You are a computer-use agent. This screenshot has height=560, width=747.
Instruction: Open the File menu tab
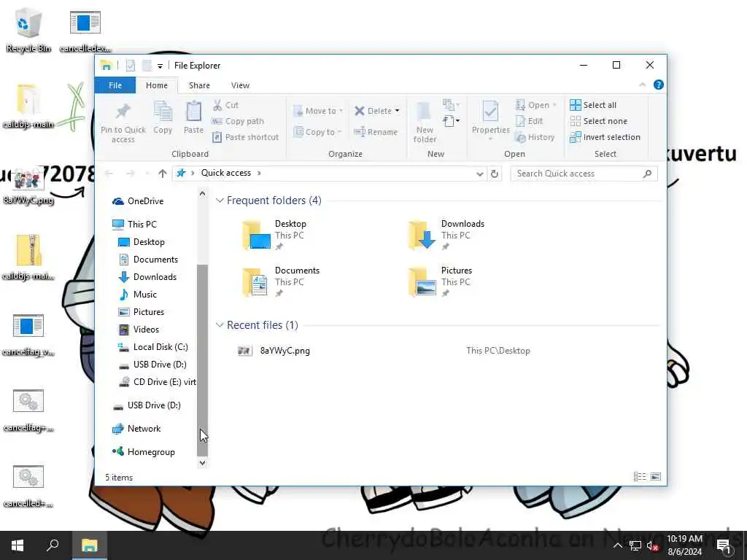pyautogui.click(x=115, y=85)
